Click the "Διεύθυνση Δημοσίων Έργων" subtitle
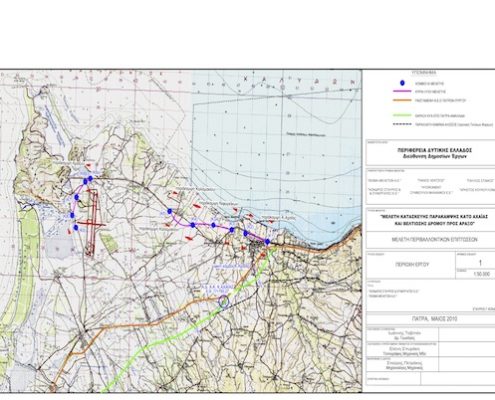Screen dimensions: 495x400 tap(434, 156)
